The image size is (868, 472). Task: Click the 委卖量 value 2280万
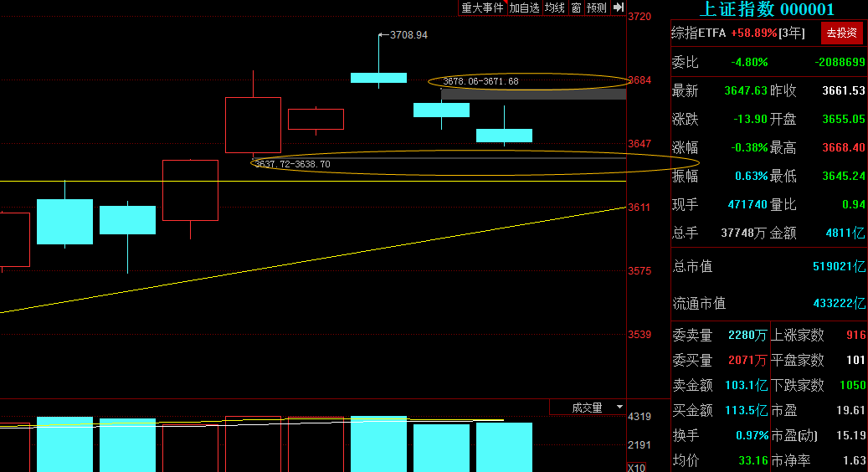coord(747,335)
